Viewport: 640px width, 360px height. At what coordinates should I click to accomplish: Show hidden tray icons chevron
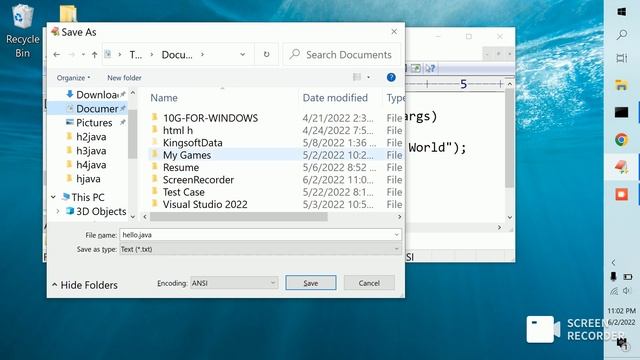(613, 262)
